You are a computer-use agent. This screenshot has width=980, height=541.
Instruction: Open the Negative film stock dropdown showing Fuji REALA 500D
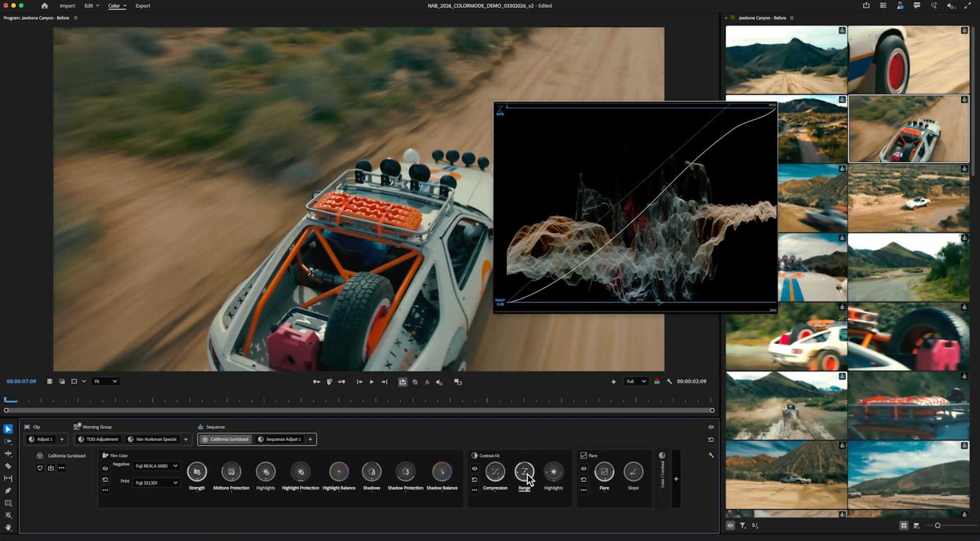click(x=156, y=465)
